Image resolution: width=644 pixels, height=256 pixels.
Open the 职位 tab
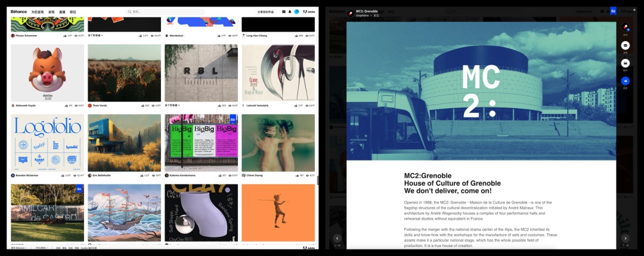(x=73, y=13)
